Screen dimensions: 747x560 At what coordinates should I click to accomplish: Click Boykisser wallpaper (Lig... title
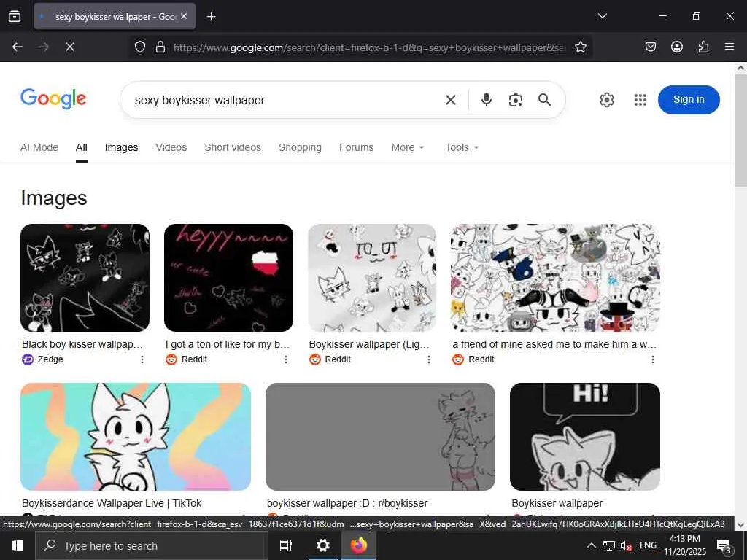coord(369,344)
